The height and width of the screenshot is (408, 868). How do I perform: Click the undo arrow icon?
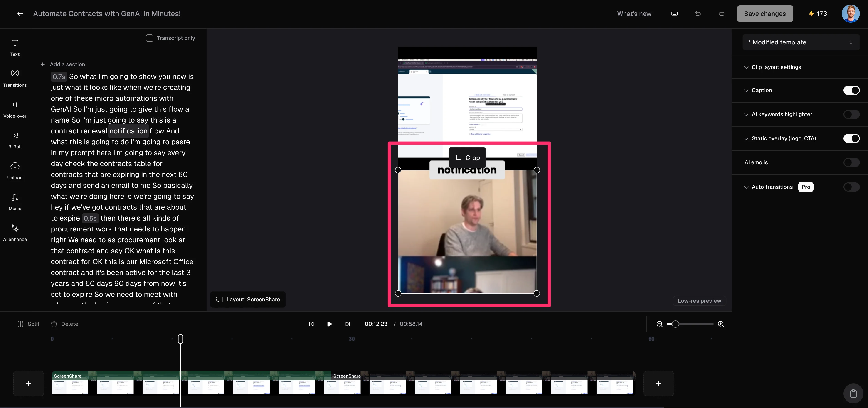click(x=698, y=13)
